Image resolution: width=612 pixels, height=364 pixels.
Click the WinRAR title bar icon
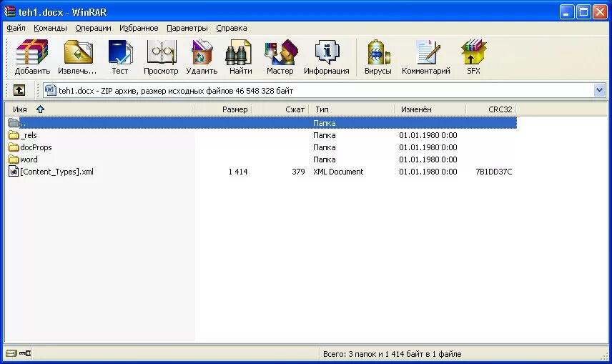point(10,11)
